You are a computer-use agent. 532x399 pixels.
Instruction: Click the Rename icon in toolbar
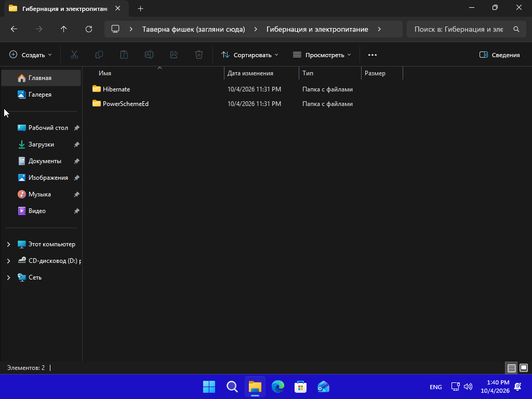[x=149, y=55]
